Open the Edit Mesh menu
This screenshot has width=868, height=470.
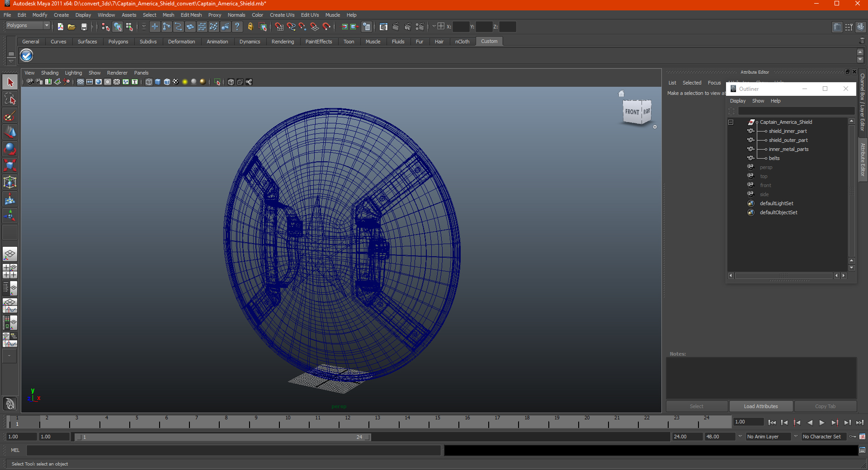[191, 15]
